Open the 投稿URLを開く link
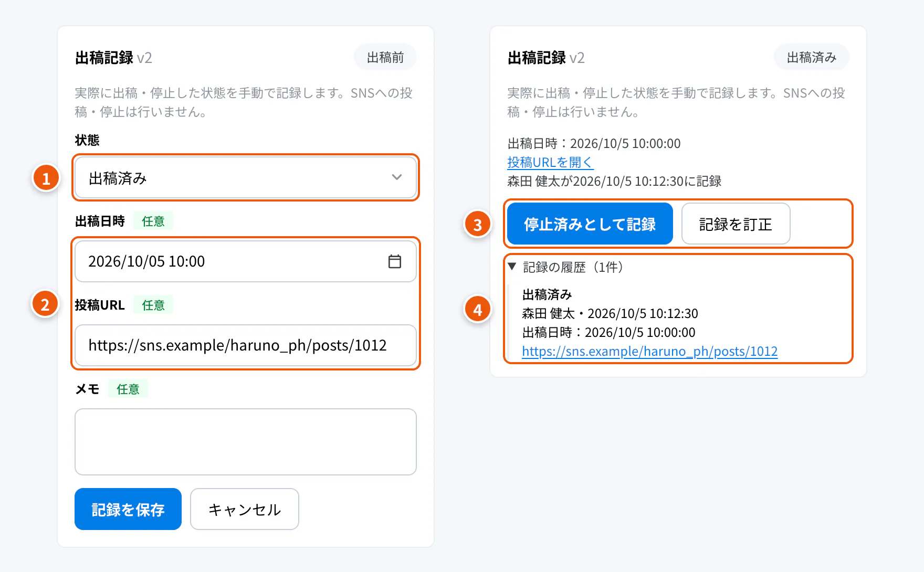The height and width of the screenshot is (572, 924). [x=550, y=162]
